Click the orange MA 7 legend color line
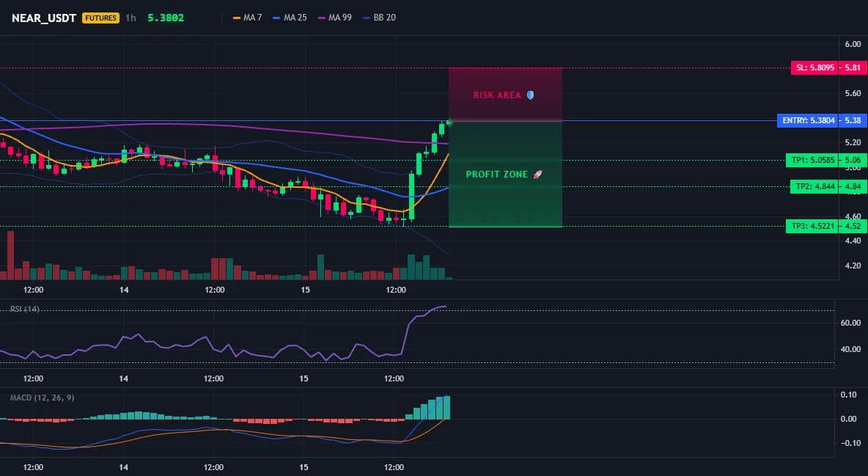This screenshot has width=868, height=476. (x=237, y=18)
